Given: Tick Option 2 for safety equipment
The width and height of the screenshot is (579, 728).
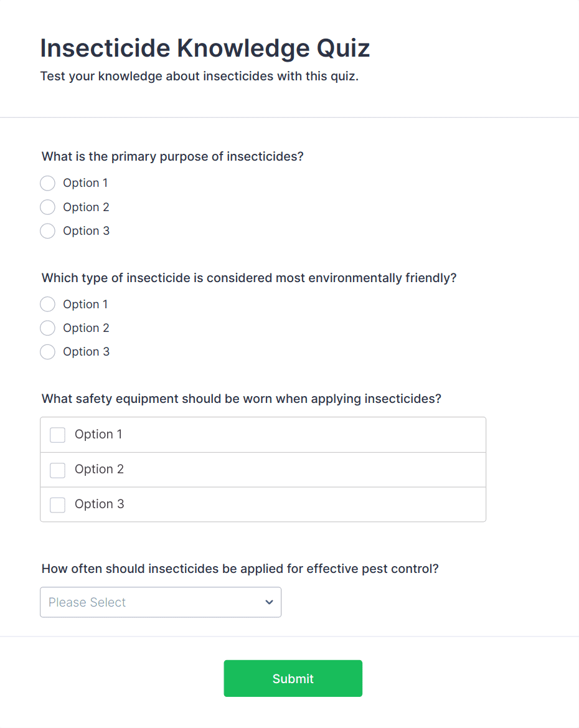Looking at the screenshot, I should (58, 470).
